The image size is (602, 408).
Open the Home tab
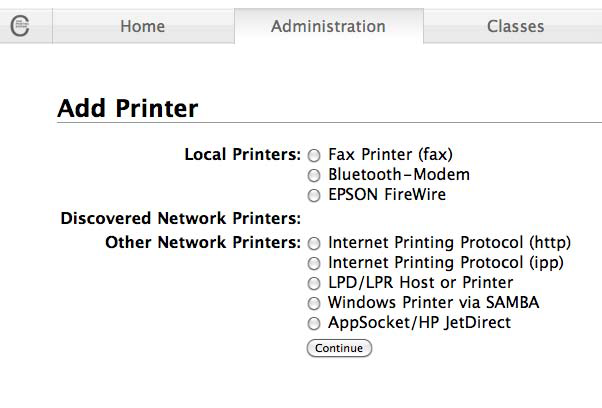(142, 27)
